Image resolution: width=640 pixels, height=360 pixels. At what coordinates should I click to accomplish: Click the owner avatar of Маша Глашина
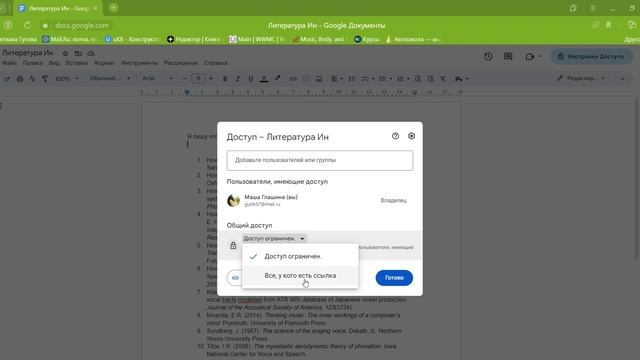(x=233, y=200)
